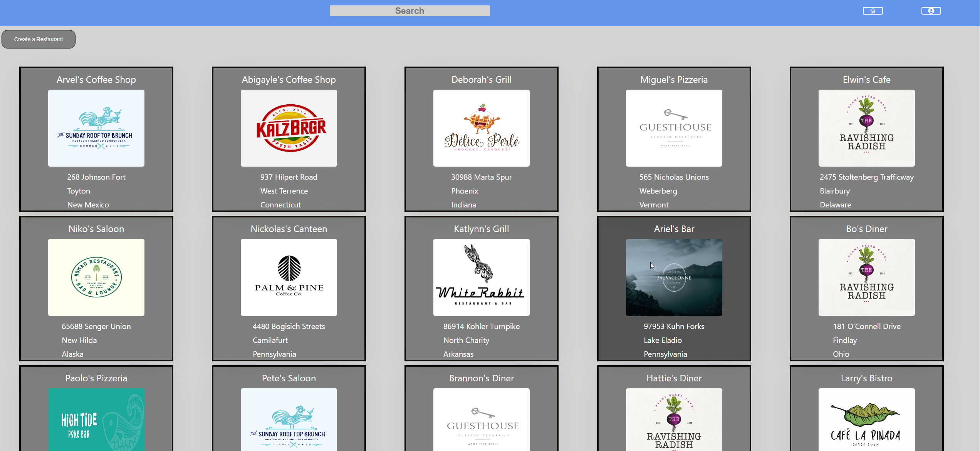Screen dimensions: 980x451
Task: Click Larry's Bistro Café La Pinada logo
Action: tap(867, 419)
